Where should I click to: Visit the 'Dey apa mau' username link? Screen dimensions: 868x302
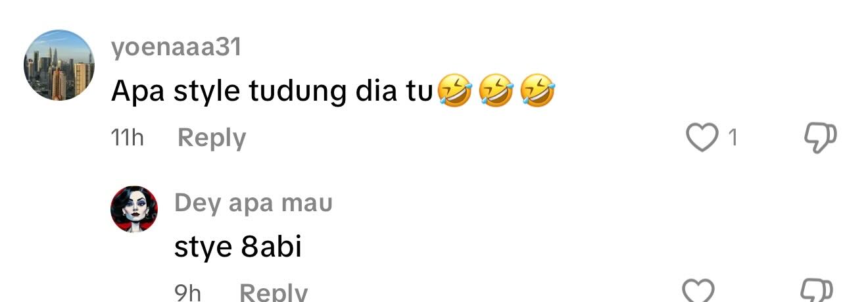253,203
